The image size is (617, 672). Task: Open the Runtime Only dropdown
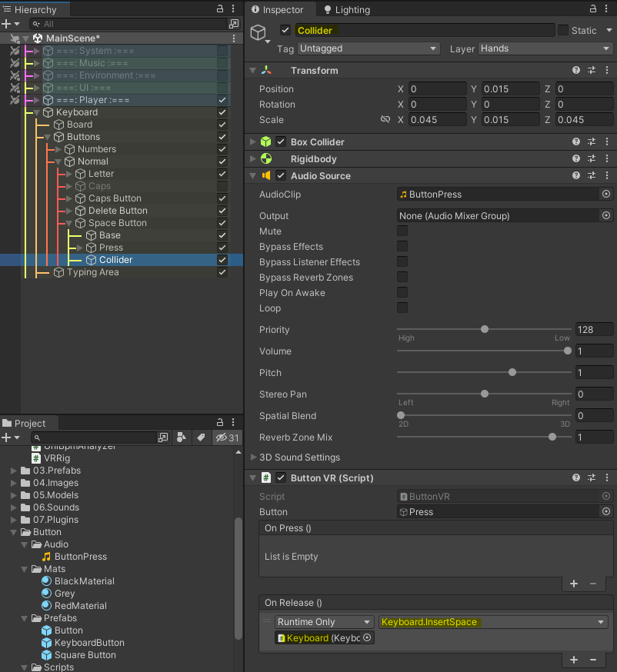[x=324, y=621]
